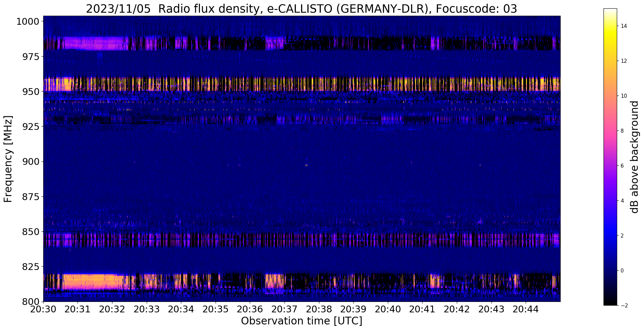Viewport: 644px width, 330px height.
Task: Click the 20:32 time tick label
Action: point(112,309)
